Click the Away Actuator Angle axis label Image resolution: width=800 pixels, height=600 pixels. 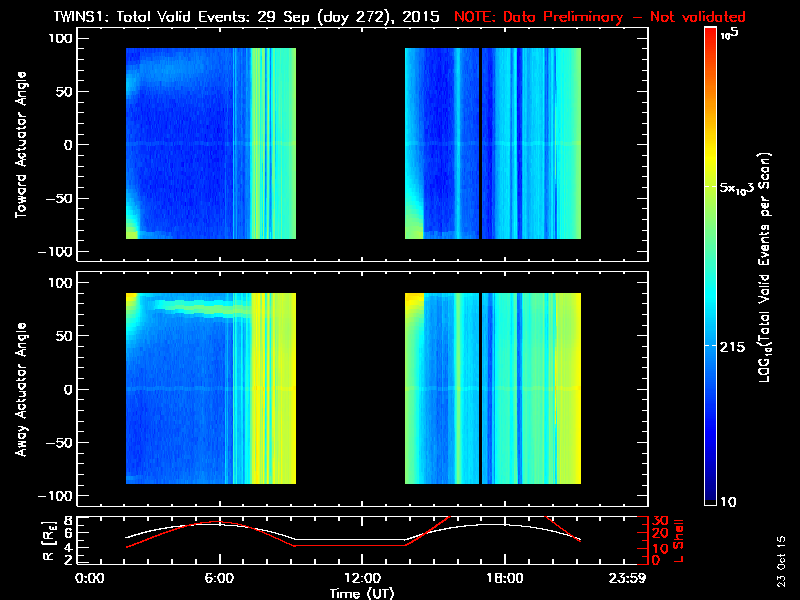18,389
